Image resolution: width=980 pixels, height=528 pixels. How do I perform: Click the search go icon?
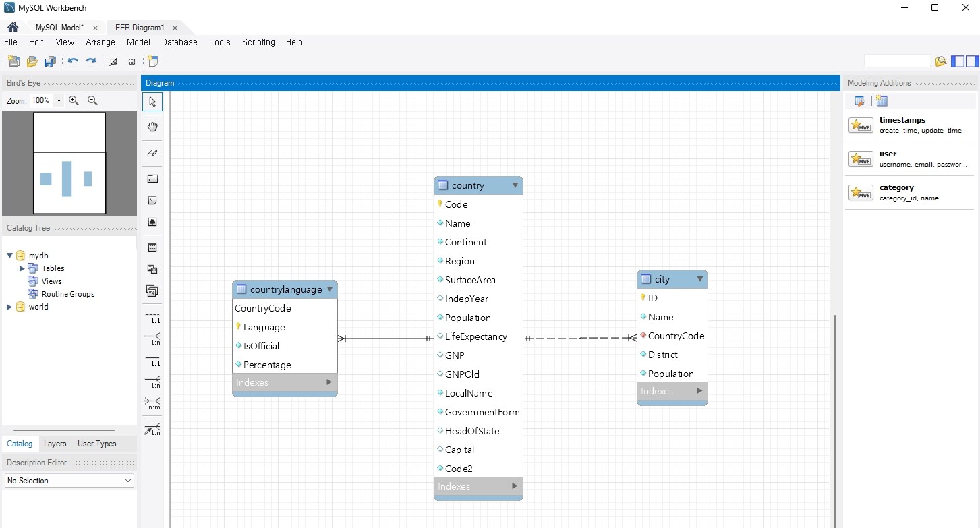[x=941, y=61]
